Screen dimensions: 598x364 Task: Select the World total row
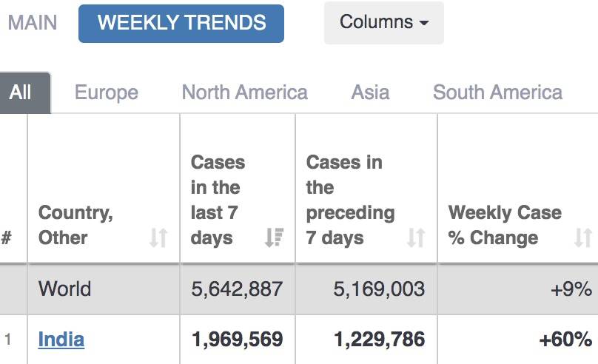tap(65, 289)
